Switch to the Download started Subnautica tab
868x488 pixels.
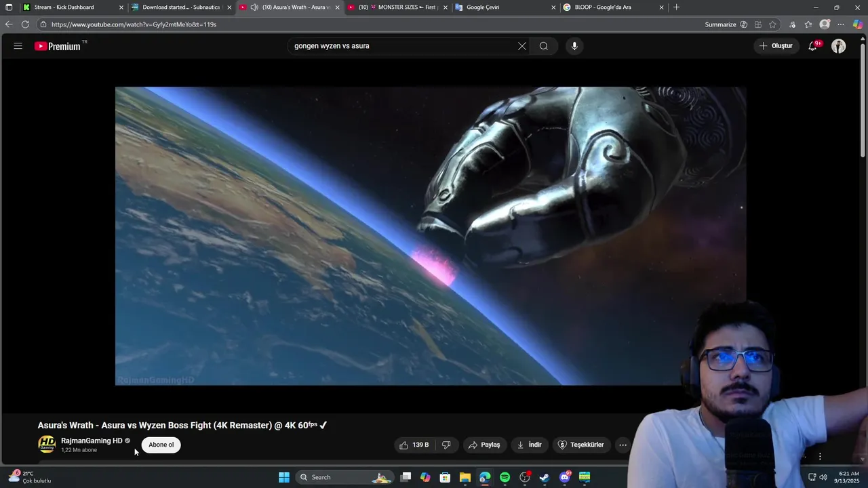click(181, 7)
